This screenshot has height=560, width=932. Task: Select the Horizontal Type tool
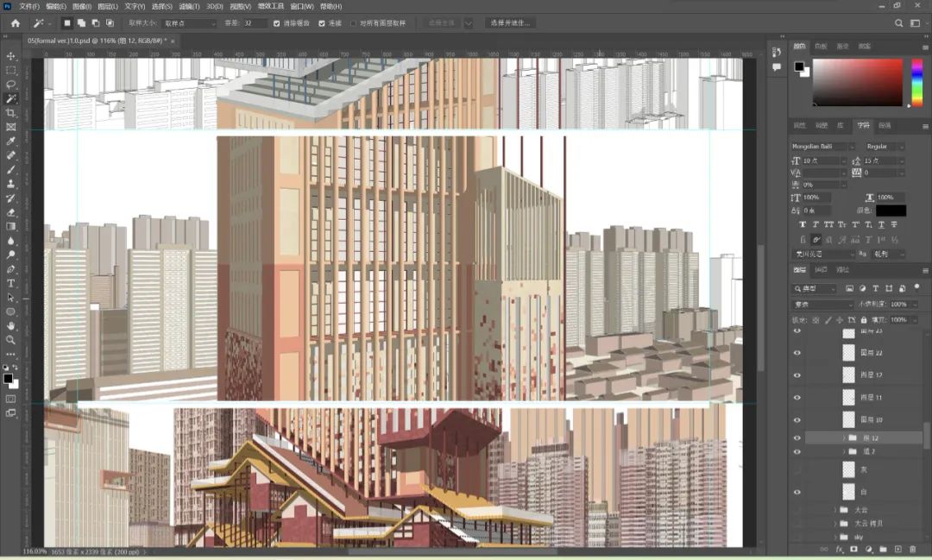pos(10,284)
